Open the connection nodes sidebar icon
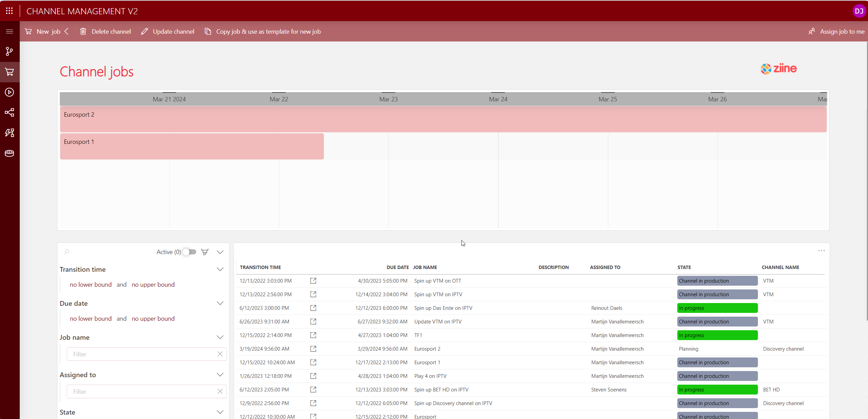The height and width of the screenshot is (419, 868). point(10,113)
